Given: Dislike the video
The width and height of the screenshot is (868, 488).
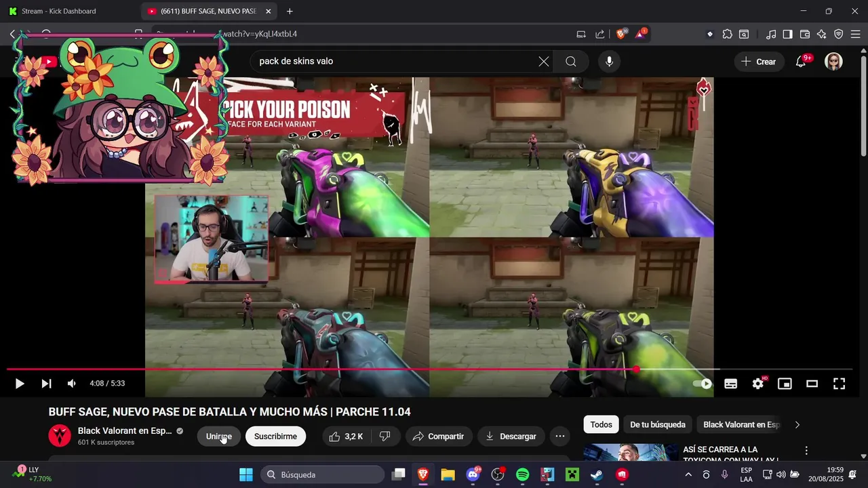Looking at the screenshot, I should coord(384,436).
